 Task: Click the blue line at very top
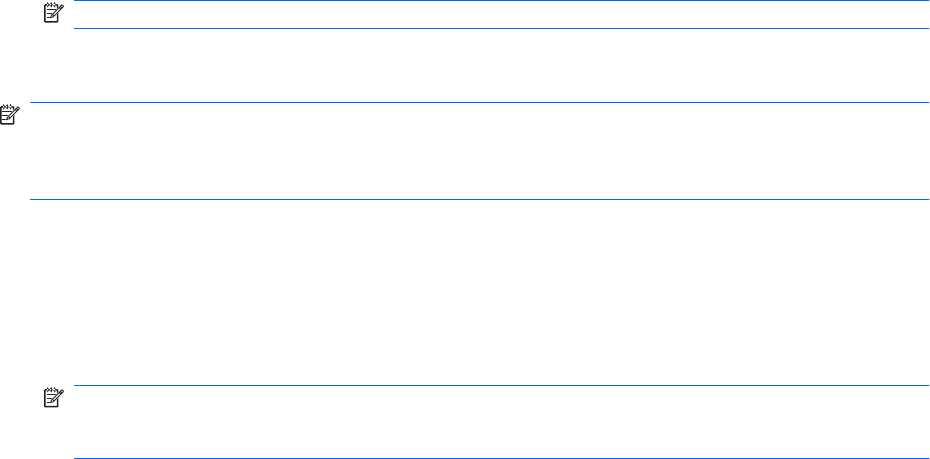click(500, 1)
